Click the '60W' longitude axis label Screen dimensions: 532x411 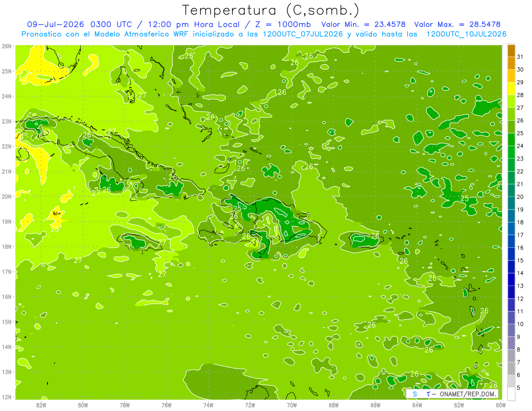(501, 404)
